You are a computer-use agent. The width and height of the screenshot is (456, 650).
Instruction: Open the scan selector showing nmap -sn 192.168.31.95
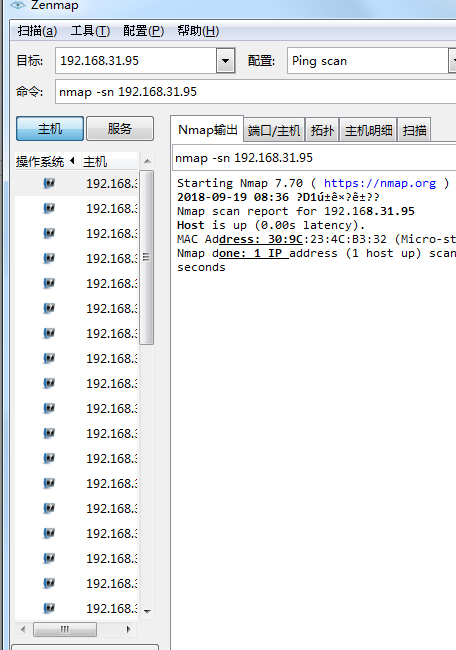pos(314,158)
